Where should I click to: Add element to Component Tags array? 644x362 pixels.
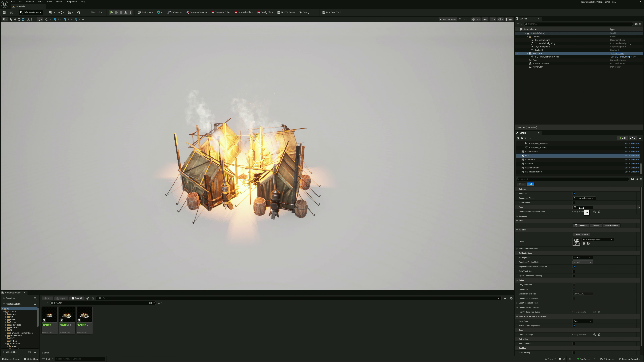[x=595, y=335]
